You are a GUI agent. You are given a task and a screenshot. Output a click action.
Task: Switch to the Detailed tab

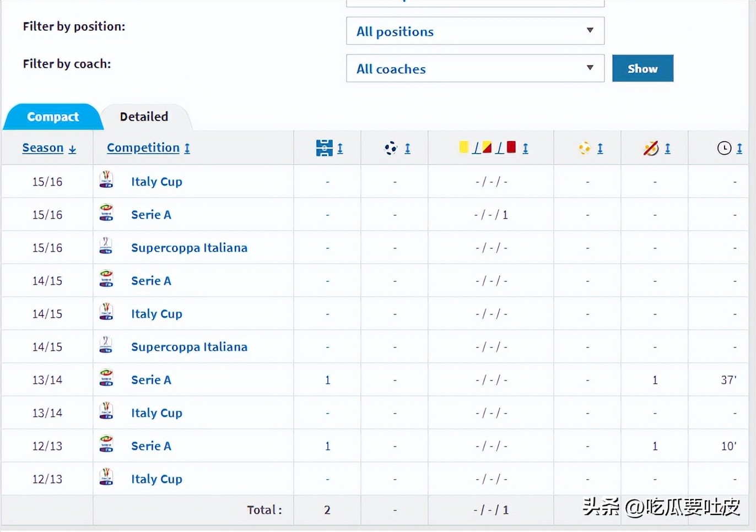[x=144, y=117]
